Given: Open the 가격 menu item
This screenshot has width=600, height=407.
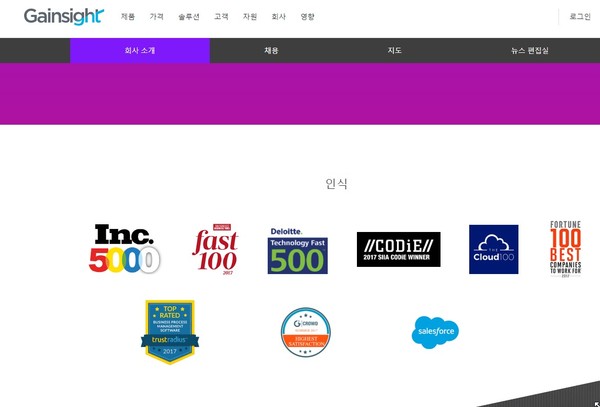Looking at the screenshot, I should pyautogui.click(x=157, y=16).
